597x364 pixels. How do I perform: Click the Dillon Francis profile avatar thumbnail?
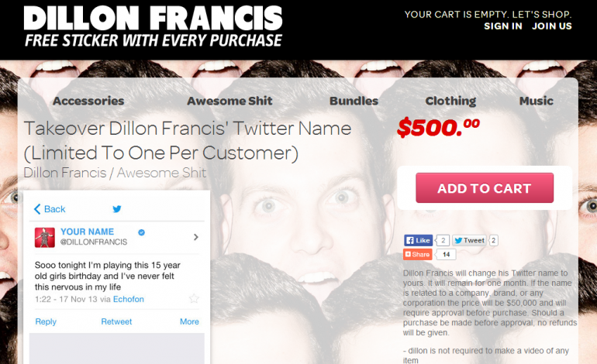[44, 237]
